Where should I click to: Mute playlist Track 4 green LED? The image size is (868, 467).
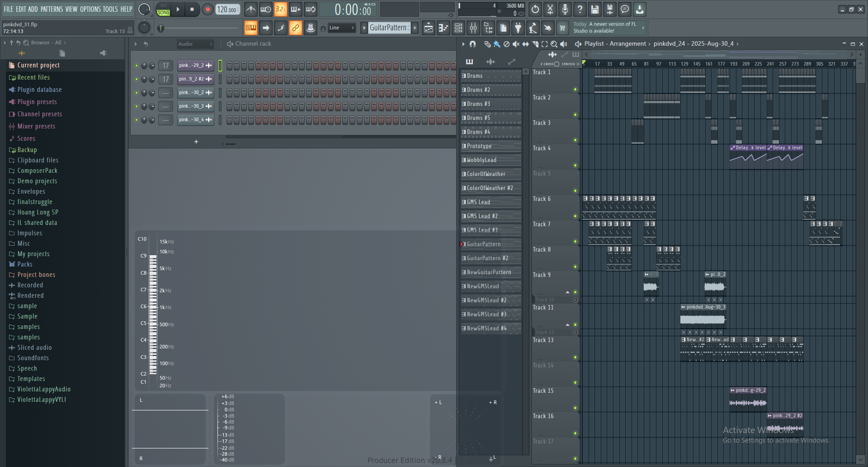click(x=575, y=166)
